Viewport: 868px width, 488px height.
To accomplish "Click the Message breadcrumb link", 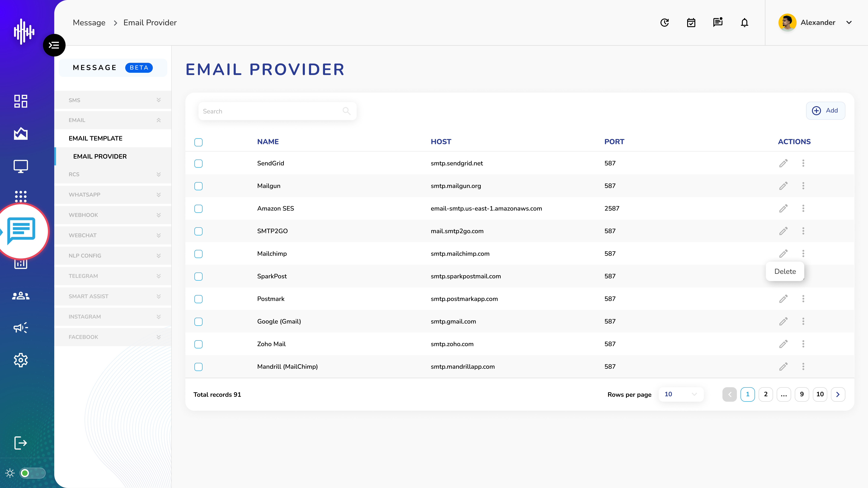I will [89, 23].
